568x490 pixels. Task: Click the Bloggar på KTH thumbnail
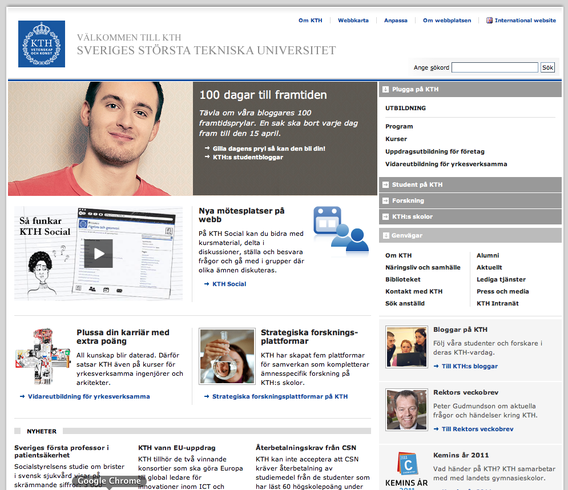tap(406, 347)
